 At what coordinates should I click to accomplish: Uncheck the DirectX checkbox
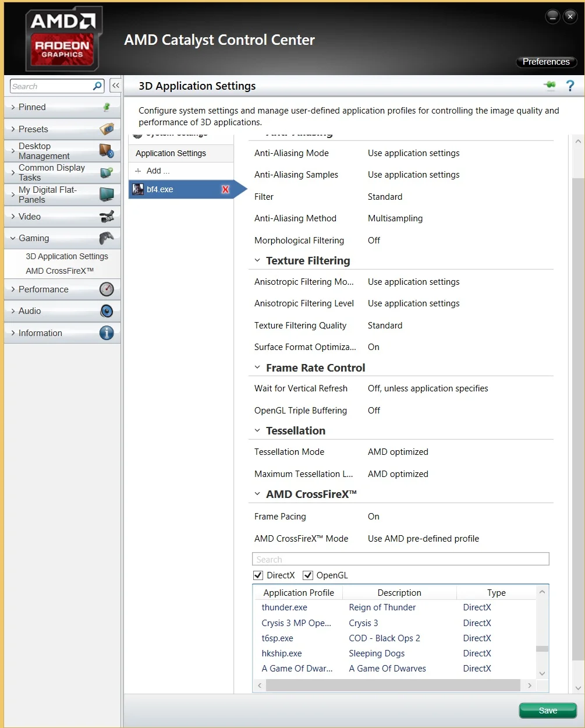258,575
